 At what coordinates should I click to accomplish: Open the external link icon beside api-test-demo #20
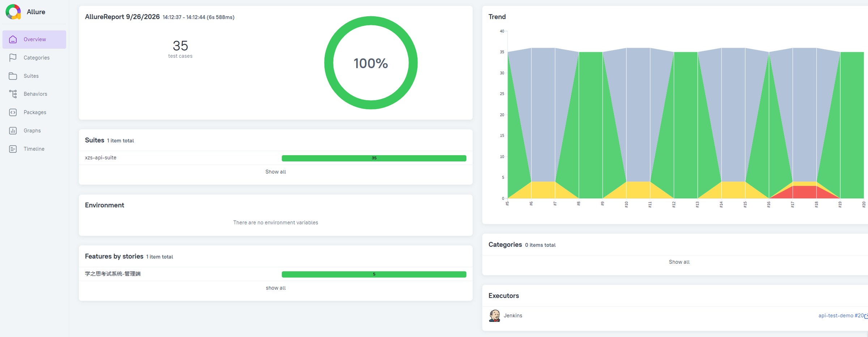pyautogui.click(x=866, y=316)
